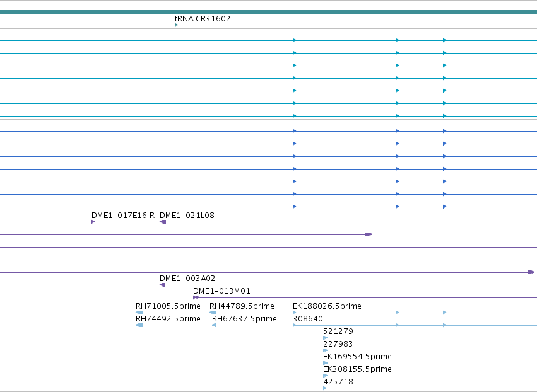
Task: Click the DME1-013M01 label
Action: click(x=221, y=291)
